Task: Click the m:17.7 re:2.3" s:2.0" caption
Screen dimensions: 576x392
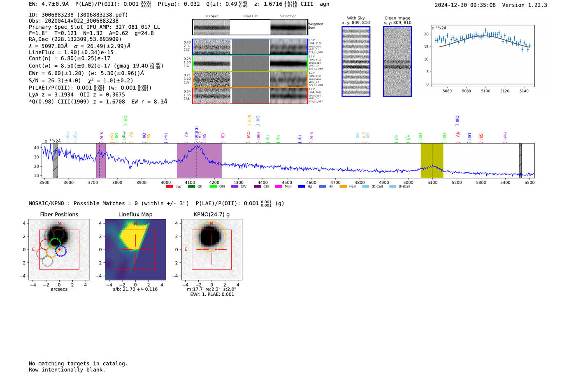Action: pyautogui.click(x=211, y=289)
